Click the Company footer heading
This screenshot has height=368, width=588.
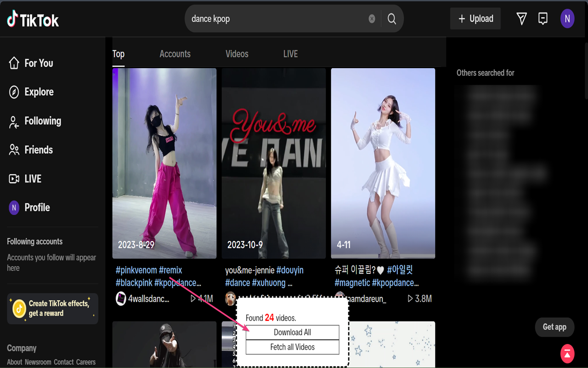tap(22, 348)
